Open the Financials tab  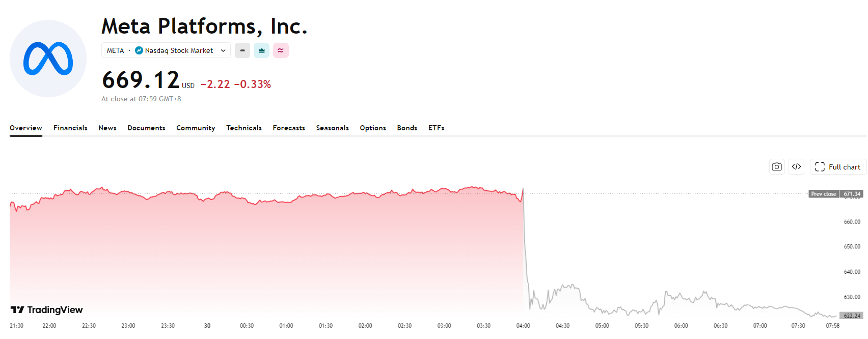point(70,128)
